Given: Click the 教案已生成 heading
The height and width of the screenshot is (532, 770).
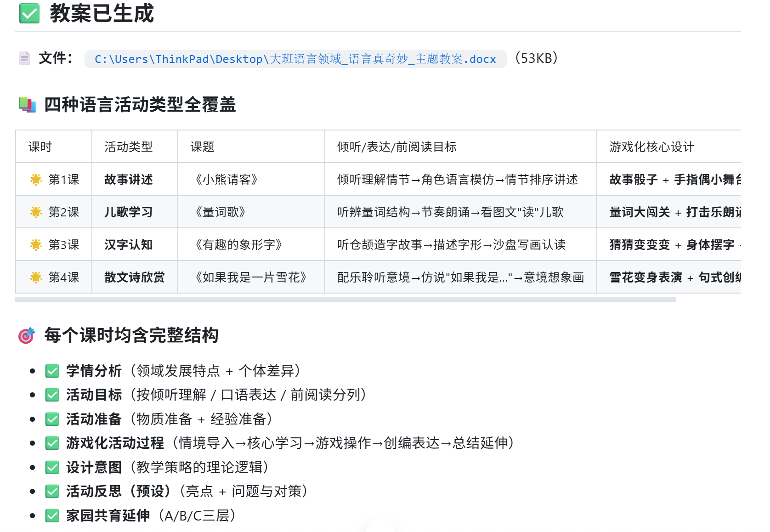Looking at the screenshot, I should 102,13.
